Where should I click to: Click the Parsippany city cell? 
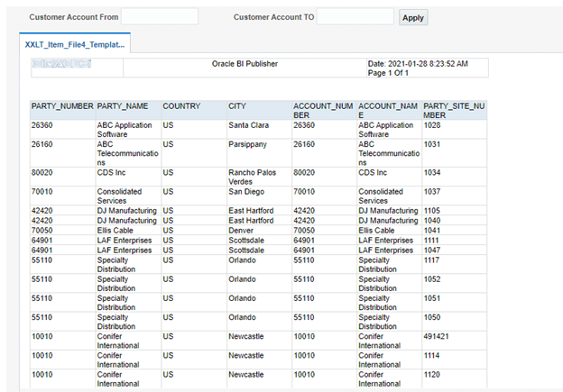pyautogui.click(x=248, y=143)
